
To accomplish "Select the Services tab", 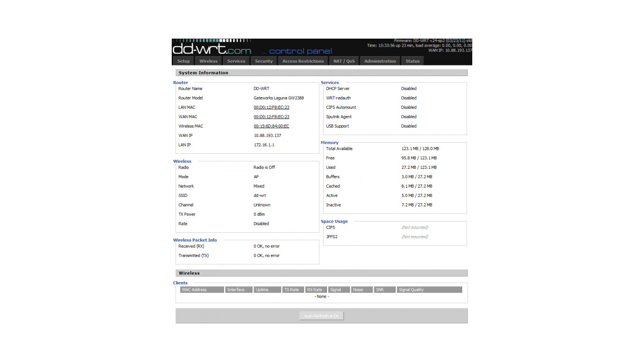I will pos(236,61).
